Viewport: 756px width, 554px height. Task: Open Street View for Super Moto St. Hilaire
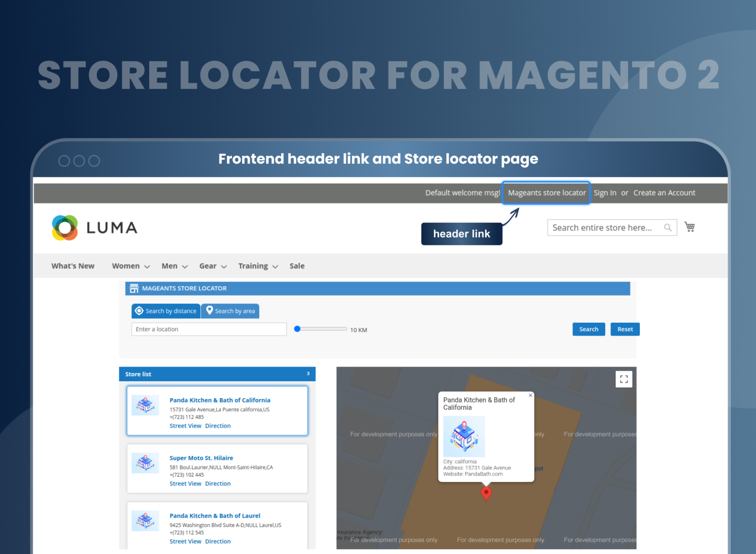(x=185, y=483)
